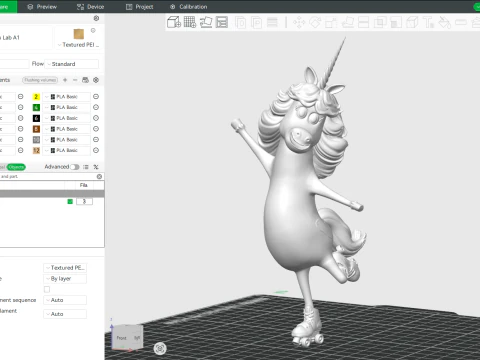Image resolution: width=480 pixels, height=360 pixels.
Task: Select the Rotate tool
Action: (x=315, y=23)
